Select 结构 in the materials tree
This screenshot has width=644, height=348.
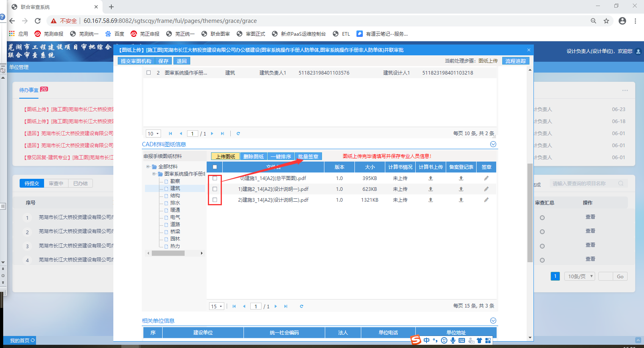coord(175,196)
